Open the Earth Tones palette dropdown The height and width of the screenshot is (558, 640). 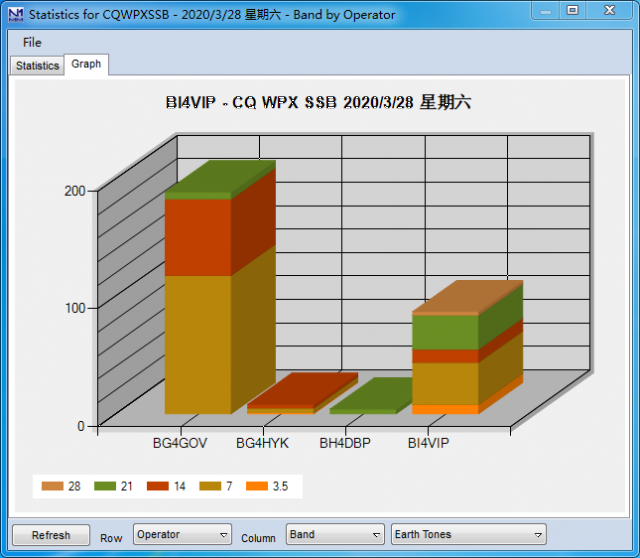[469, 534]
